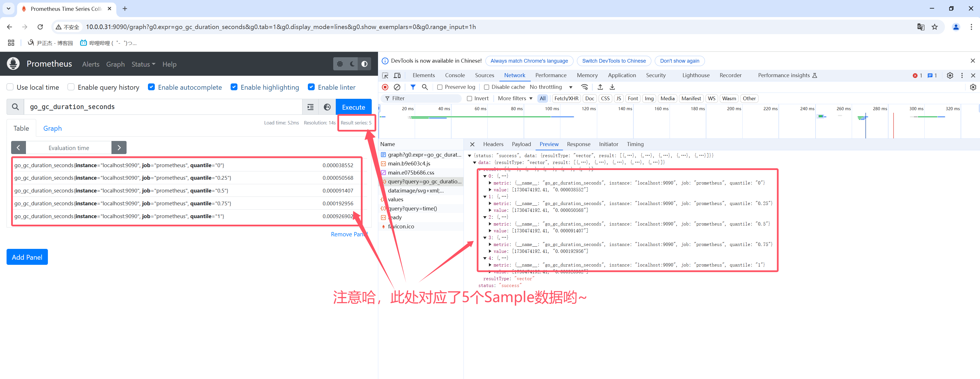Click the expression input field

(164, 107)
